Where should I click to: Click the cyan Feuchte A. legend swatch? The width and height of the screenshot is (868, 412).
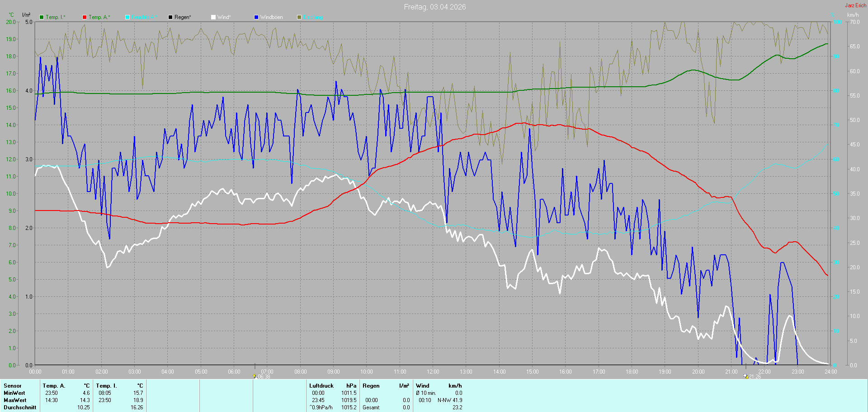127,17
